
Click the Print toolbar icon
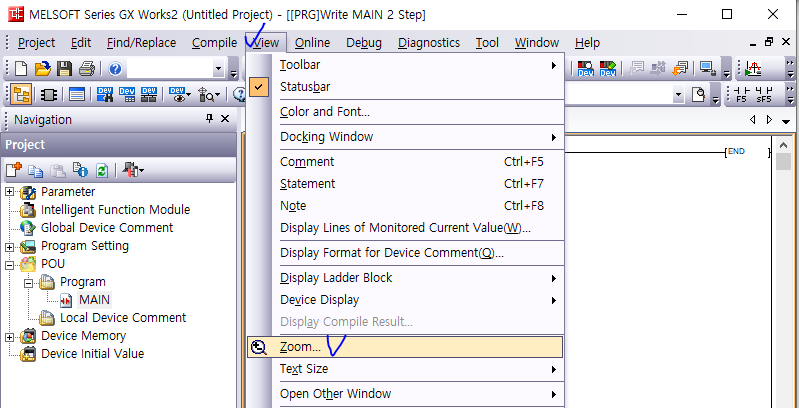tap(87, 68)
